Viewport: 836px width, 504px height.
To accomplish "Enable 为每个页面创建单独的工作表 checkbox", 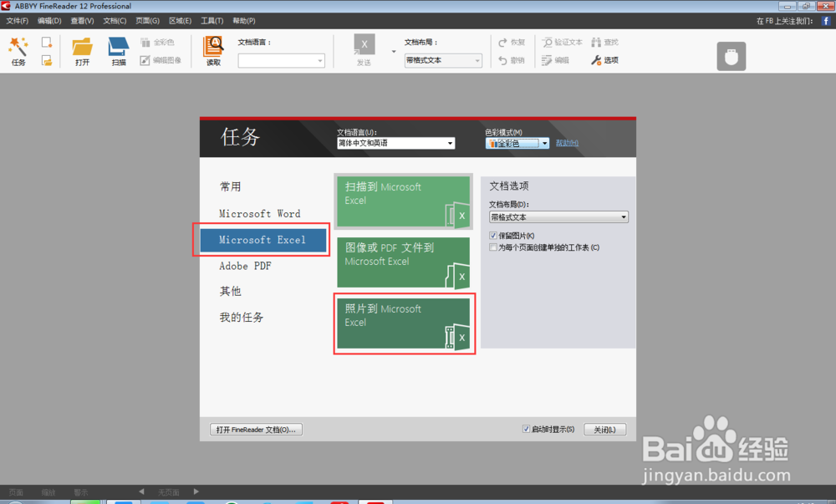I will click(x=493, y=247).
